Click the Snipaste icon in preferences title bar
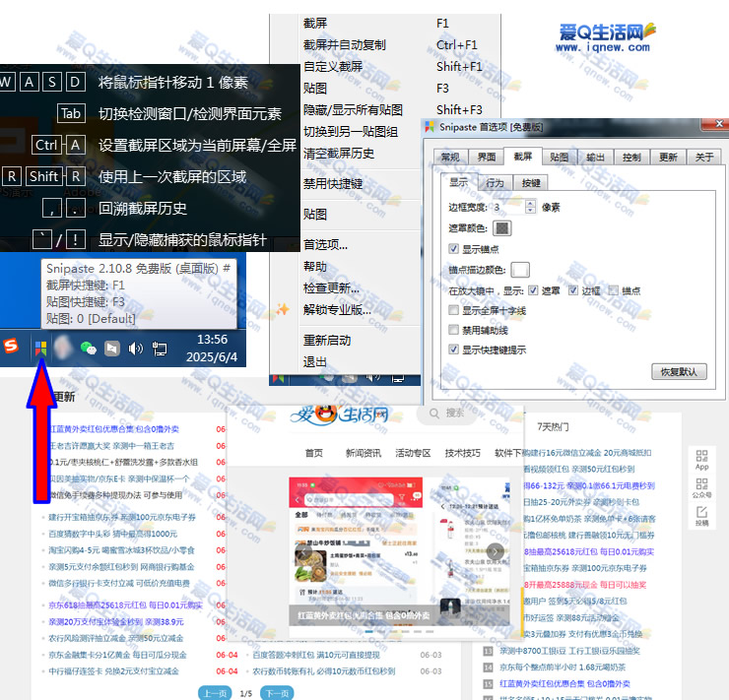This screenshot has height=700, width=729. 430,126
